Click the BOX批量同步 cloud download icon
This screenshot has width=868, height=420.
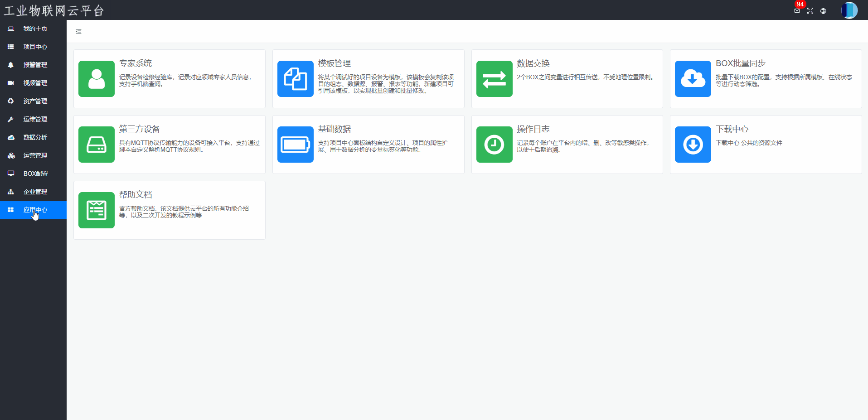693,79
